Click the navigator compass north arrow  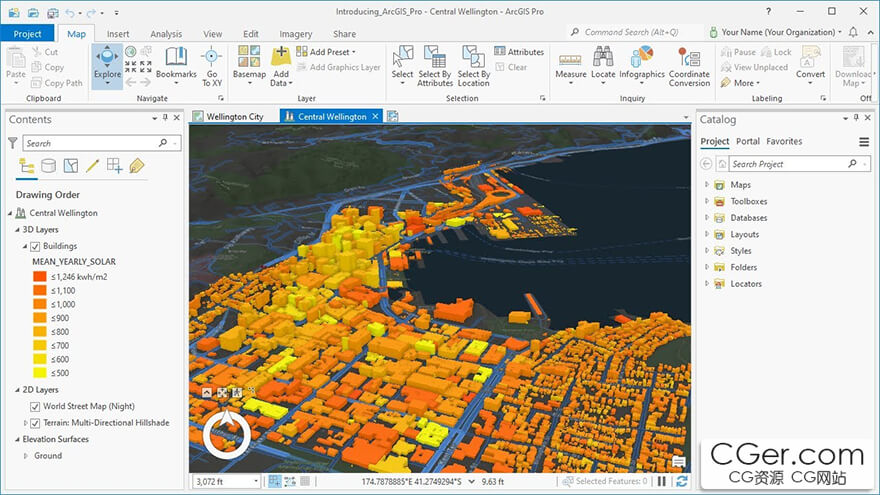click(227, 419)
